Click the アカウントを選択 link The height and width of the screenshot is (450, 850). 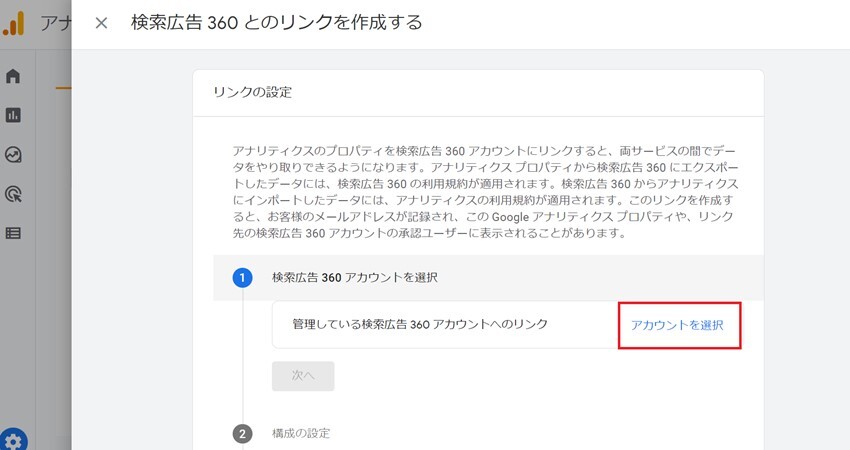[677, 325]
